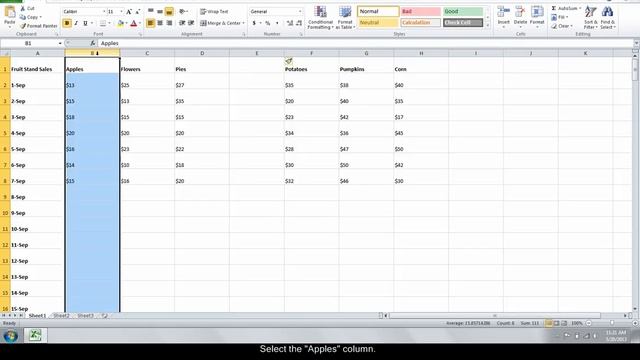Top-align cell contents
Image resolution: width=640 pixels, height=360 pixels.
click(151, 12)
